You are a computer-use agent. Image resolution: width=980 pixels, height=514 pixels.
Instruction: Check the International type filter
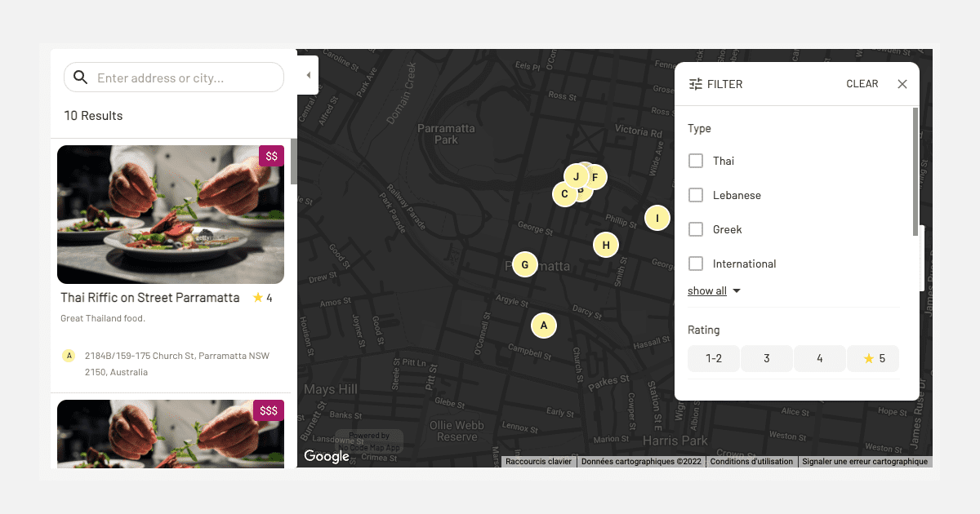(696, 264)
